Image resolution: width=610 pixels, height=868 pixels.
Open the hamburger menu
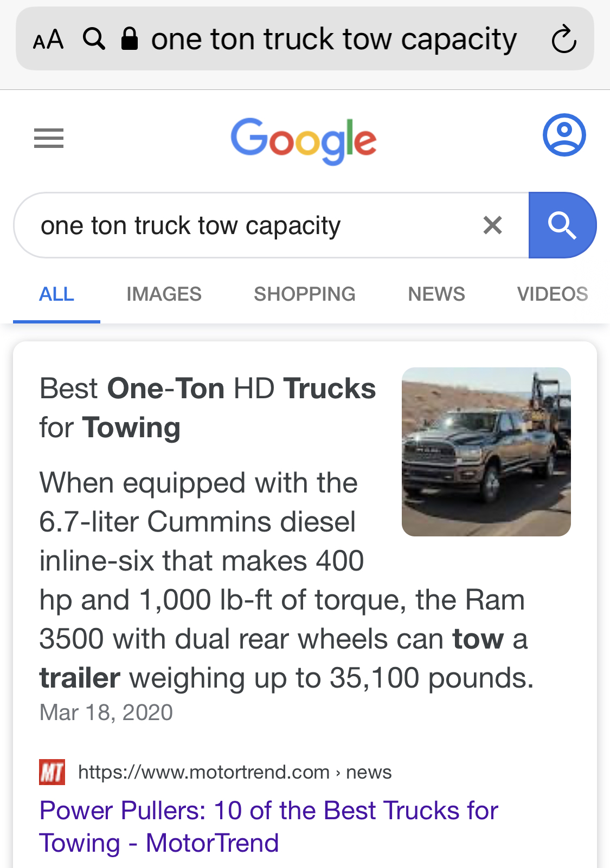coord(49,138)
